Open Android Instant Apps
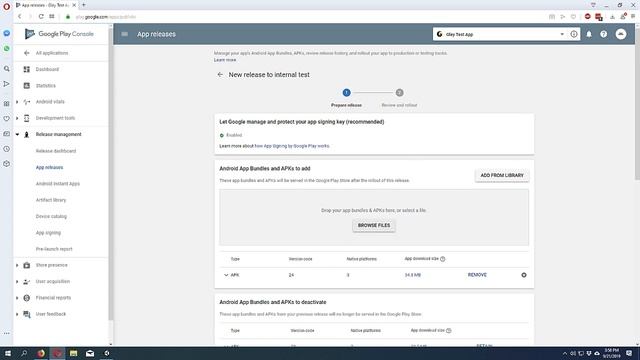 (x=58, y=184)
